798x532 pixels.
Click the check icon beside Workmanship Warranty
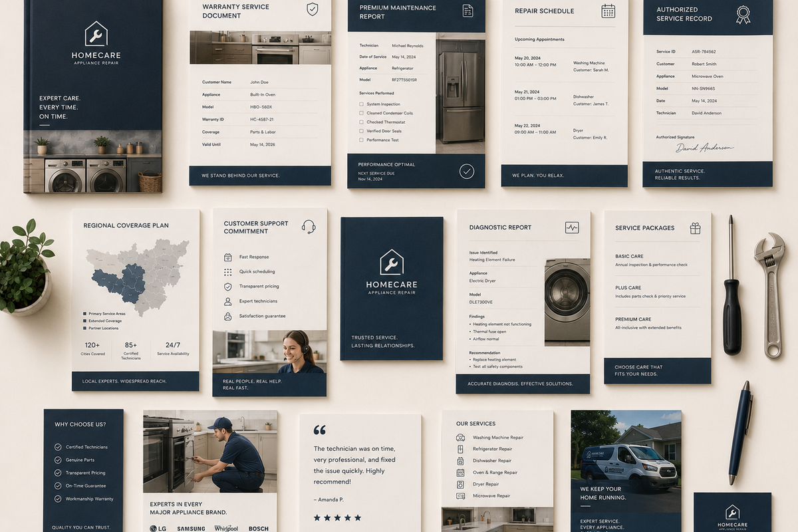click(58, 499)
